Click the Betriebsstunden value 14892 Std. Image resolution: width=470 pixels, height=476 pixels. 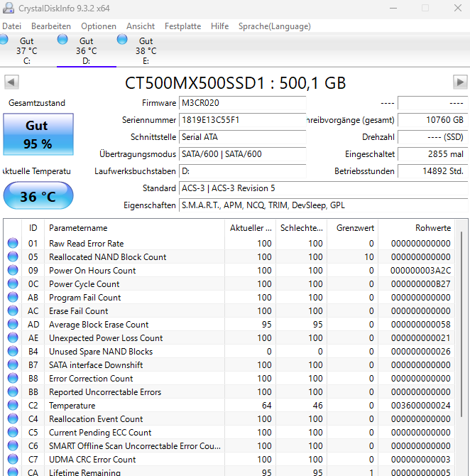tap(432, 171)
